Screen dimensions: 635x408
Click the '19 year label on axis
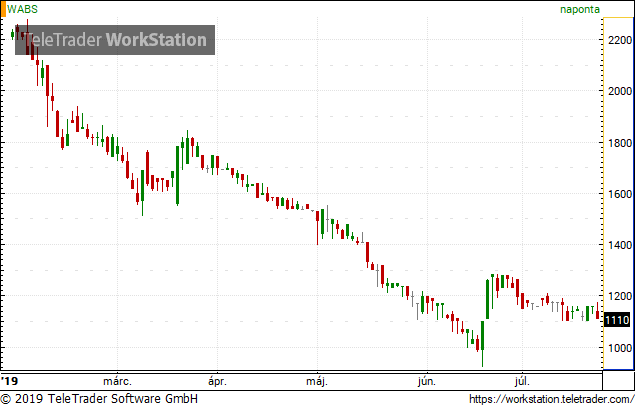(x=9, y=381)
